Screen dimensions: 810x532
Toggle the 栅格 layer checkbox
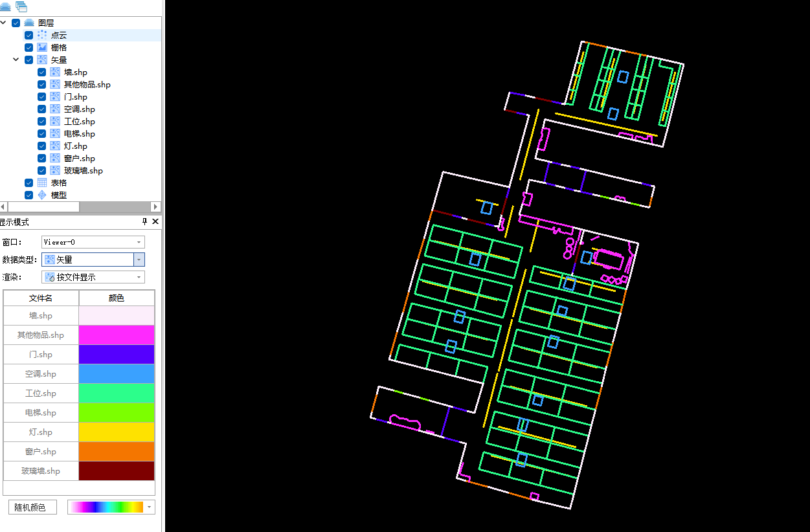[x=29, y=47]
